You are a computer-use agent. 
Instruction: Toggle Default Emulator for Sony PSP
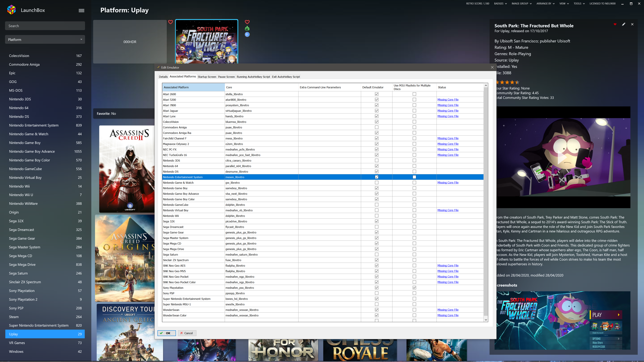tap(377, 293)
